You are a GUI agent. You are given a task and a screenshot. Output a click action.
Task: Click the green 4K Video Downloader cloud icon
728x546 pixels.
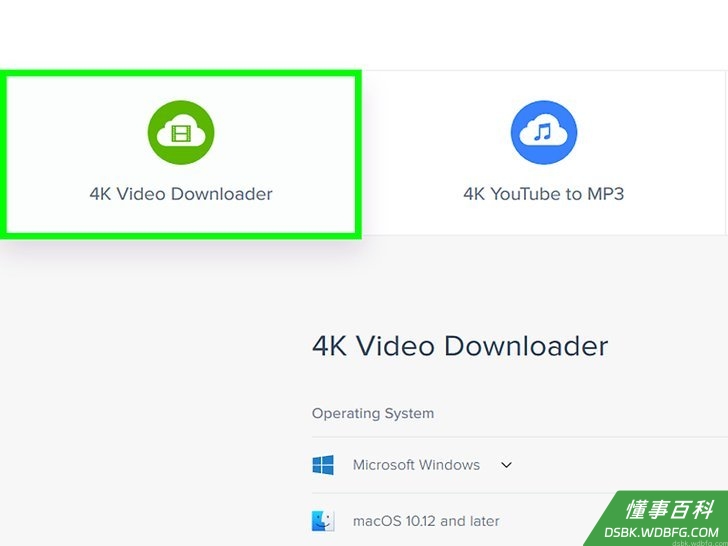(181, 132)
